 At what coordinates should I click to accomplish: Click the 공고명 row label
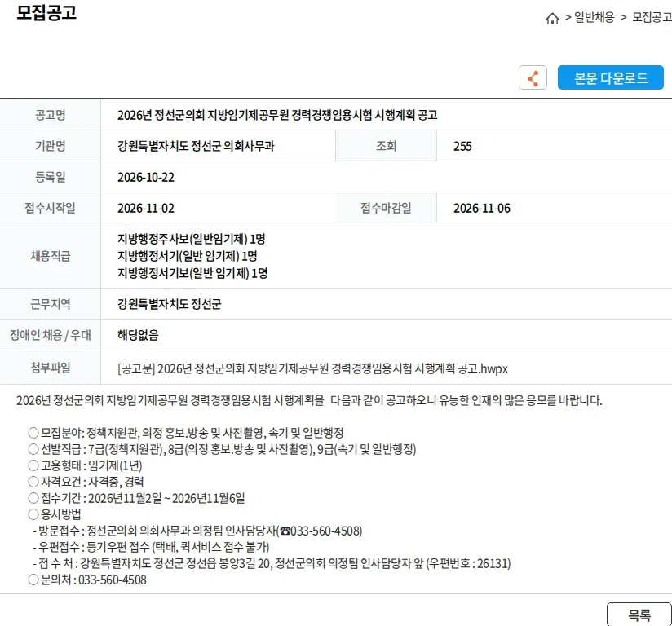point(50,115)
